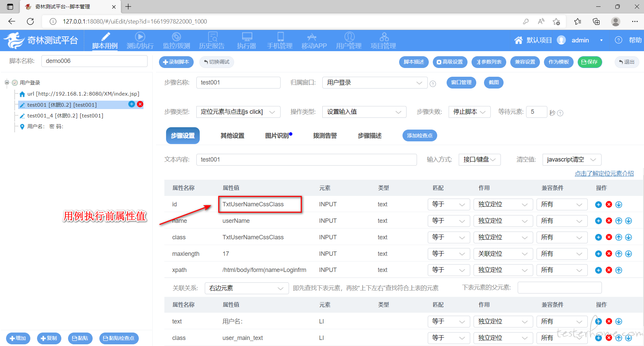Screen dimensions: 644x346
Task: Move the id attribute row down
Action: [619, 205]
